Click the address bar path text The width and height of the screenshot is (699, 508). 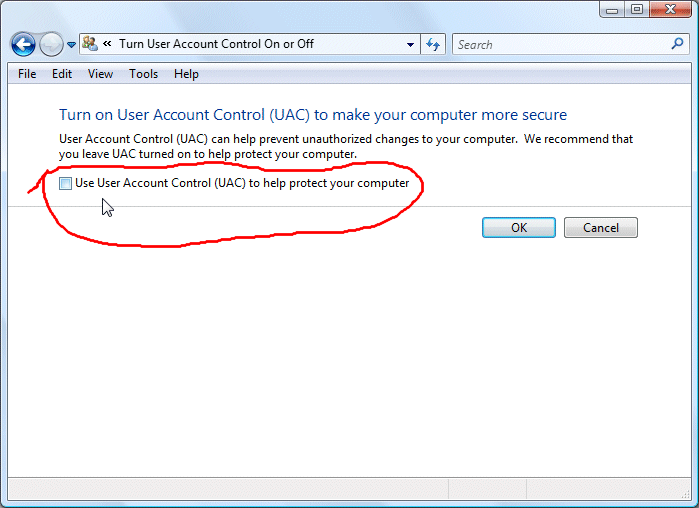coord(217,44)
